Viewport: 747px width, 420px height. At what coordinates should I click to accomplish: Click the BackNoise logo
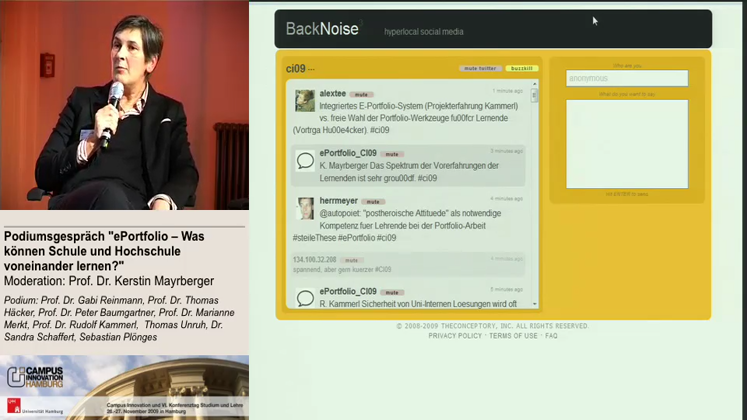coord(322,29)
